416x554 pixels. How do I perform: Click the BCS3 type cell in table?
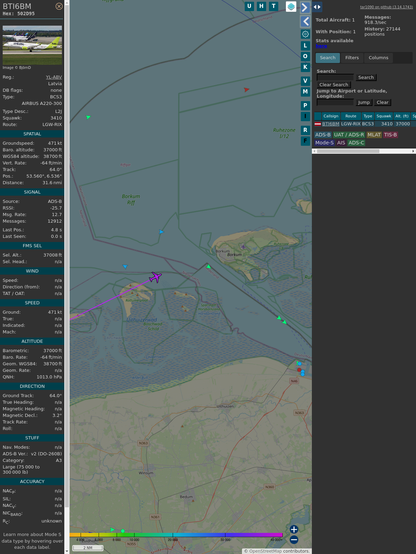[368, 124]
